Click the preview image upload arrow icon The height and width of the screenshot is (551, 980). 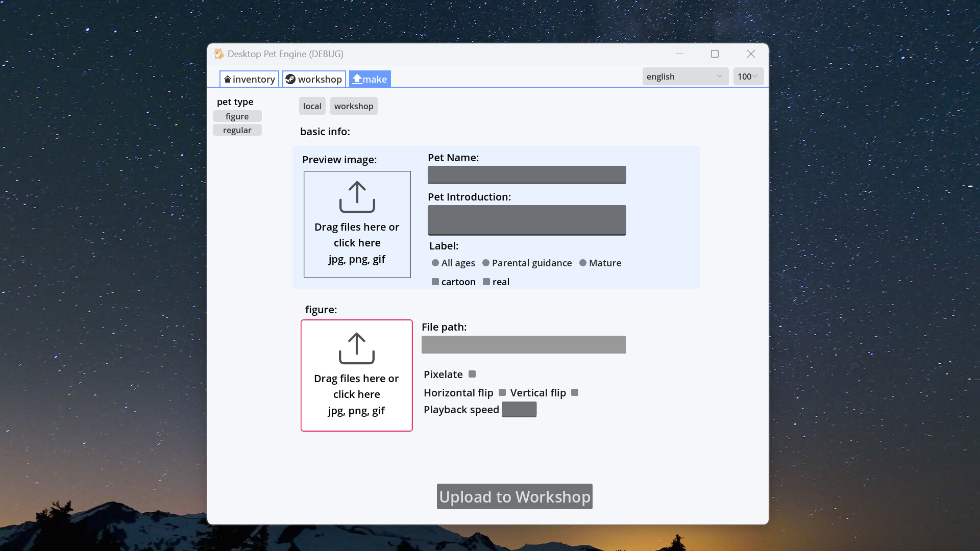coord(357,196)
